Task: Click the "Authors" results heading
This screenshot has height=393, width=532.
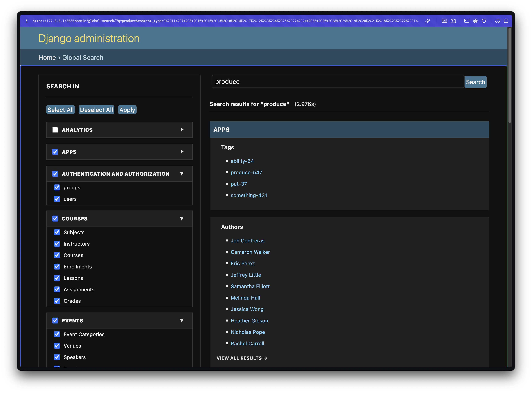Action: (232, 227)
